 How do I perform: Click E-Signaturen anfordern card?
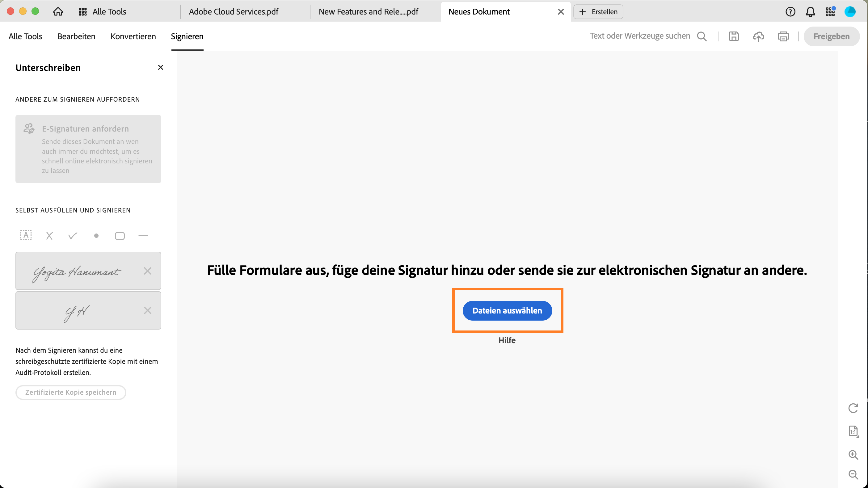click(88, 149)
